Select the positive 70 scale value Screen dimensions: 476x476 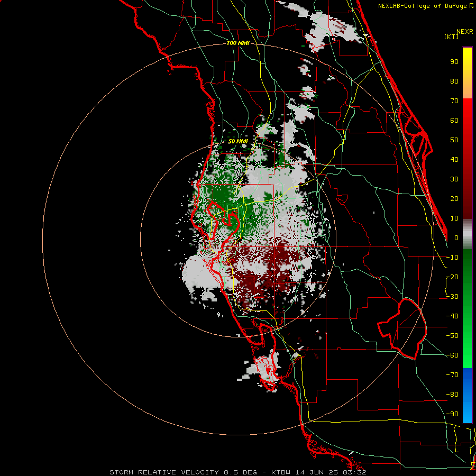tap(454, 101)
